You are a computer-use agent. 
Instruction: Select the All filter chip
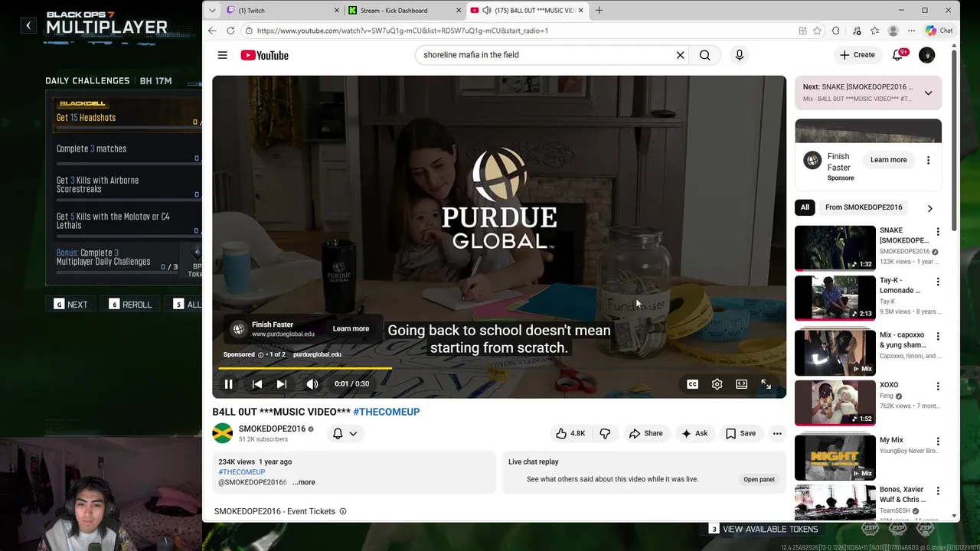coord(805,207)
